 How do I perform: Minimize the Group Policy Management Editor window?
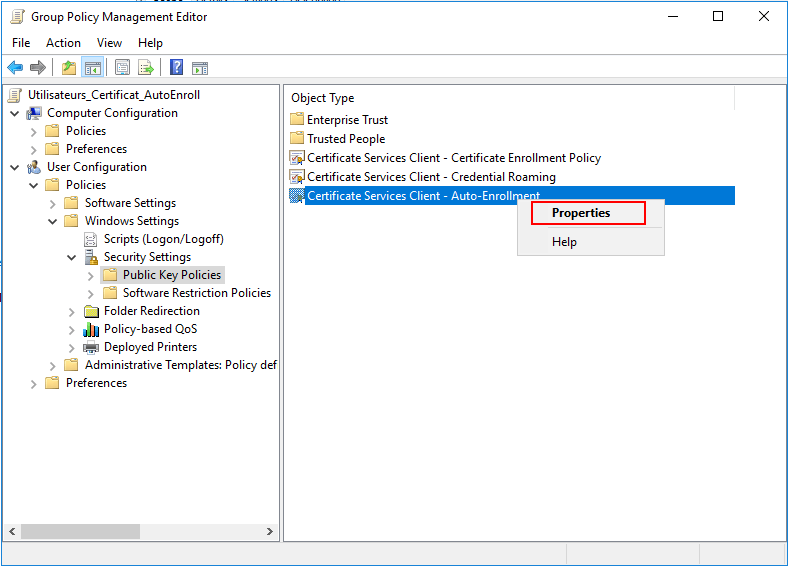[x=673, y=17]
